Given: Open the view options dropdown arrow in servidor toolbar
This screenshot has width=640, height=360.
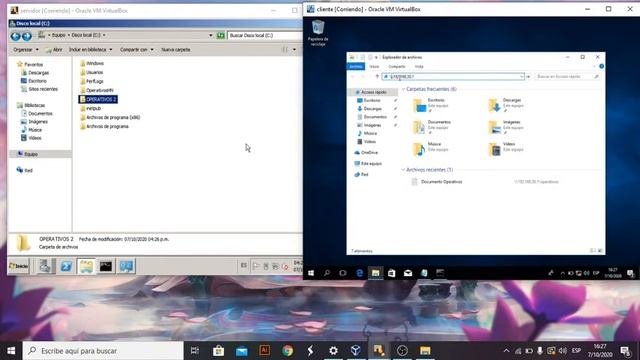Looking at the screenshot, I should pyautogui.click(x=294, y=50).
